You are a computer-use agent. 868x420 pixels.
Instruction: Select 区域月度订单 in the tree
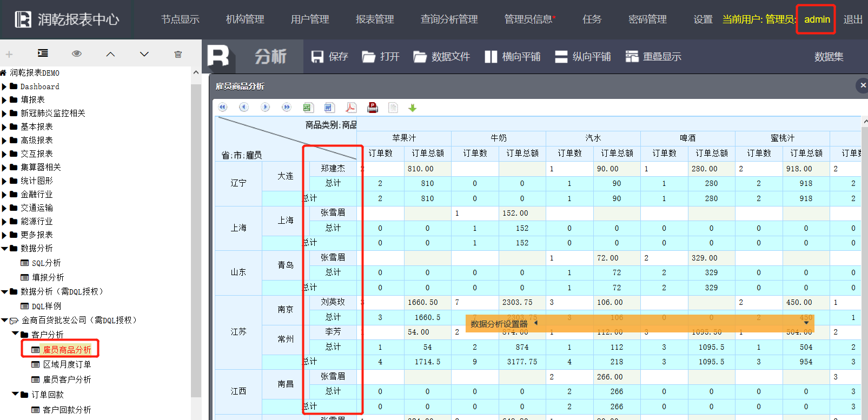point(67,365)
